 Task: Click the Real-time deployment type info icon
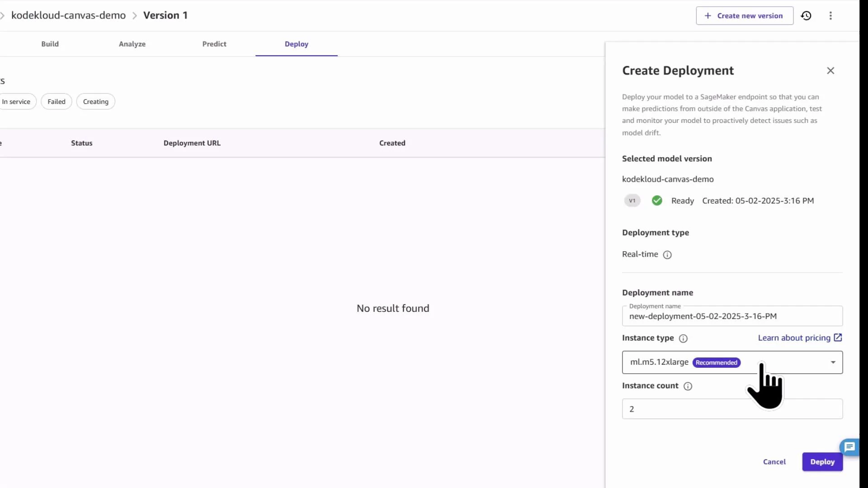[668, 254]
